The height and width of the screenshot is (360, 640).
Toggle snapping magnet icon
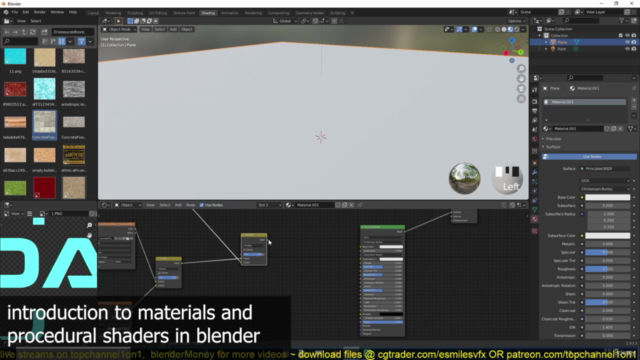(x=316, y=21)
